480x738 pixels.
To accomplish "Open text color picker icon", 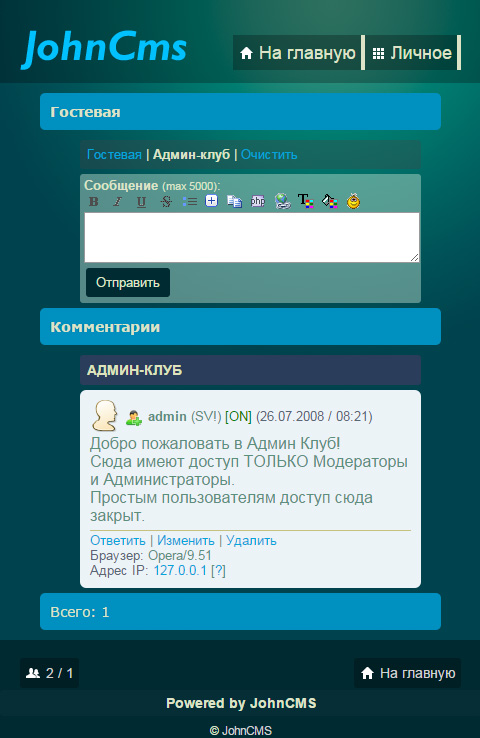I will (x=305, y=201).
